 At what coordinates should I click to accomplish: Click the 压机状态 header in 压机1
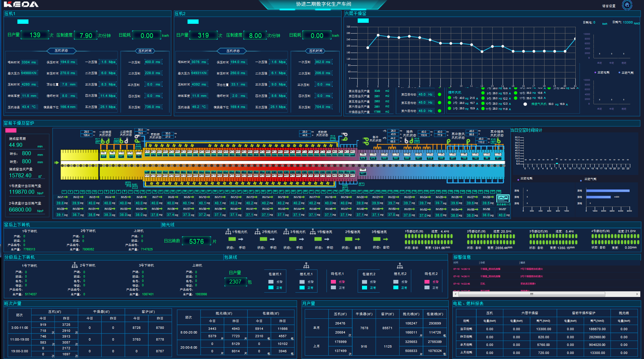click(61, 51)
